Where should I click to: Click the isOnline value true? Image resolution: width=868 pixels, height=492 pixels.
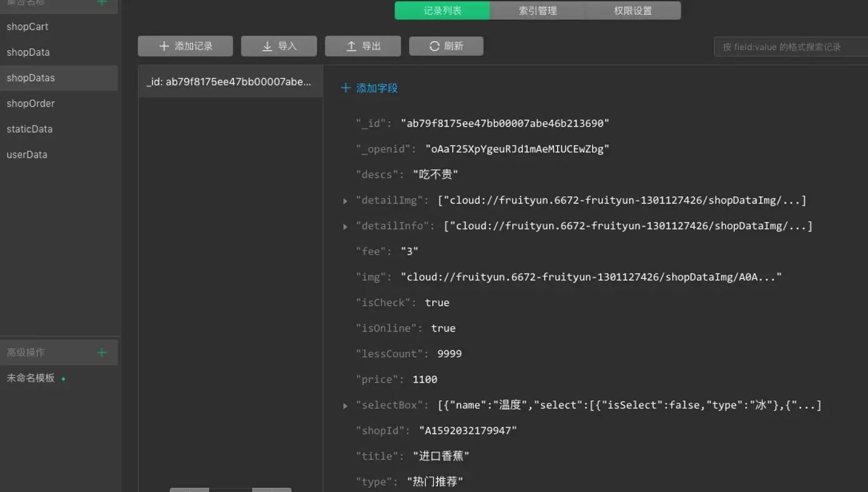point(443,328)
